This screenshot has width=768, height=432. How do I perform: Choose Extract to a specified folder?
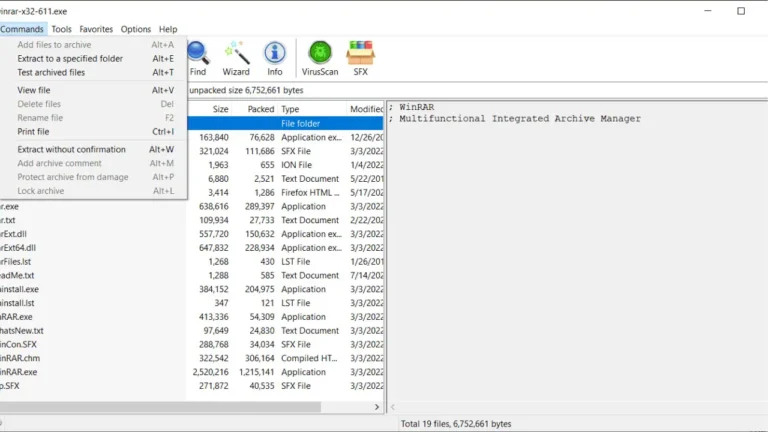(x=94, y=58)
